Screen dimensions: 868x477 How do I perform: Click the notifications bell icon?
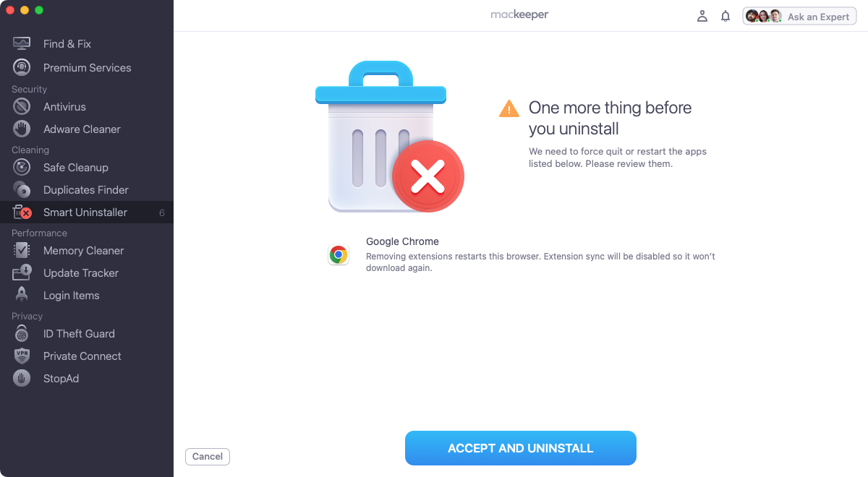[x=726, y=16]
